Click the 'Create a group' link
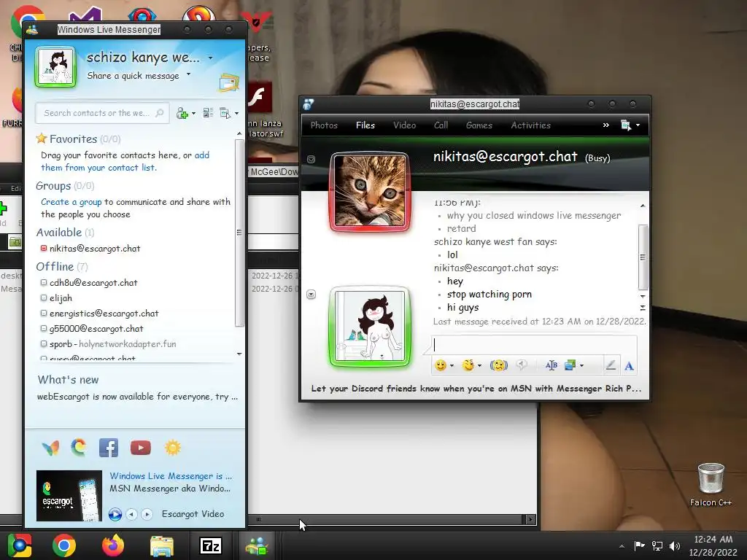Image resolution: width=747 pixels, height=560 pixels. [71, 202]
